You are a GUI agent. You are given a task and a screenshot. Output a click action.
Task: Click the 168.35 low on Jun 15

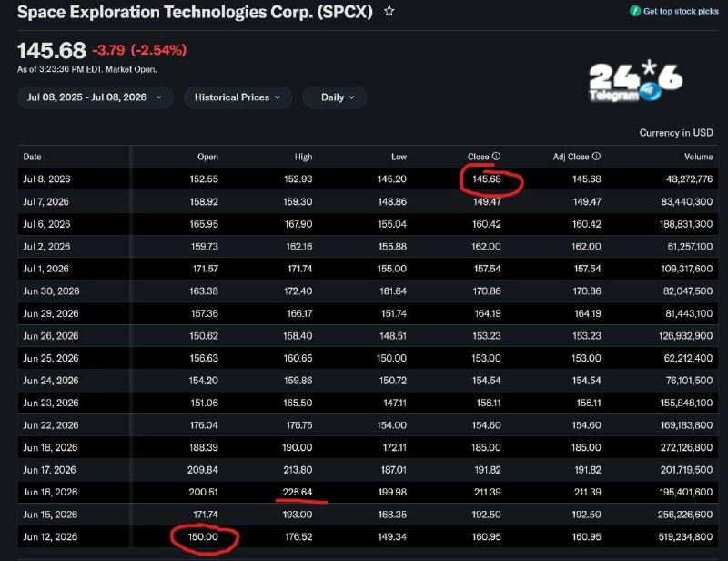click(x=392, y=514)
